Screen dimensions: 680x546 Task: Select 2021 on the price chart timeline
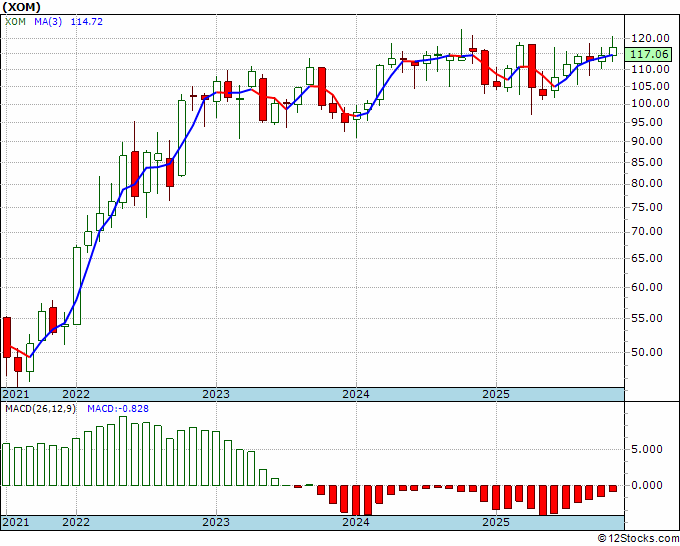pyautogui.click(x=16, y=394)
